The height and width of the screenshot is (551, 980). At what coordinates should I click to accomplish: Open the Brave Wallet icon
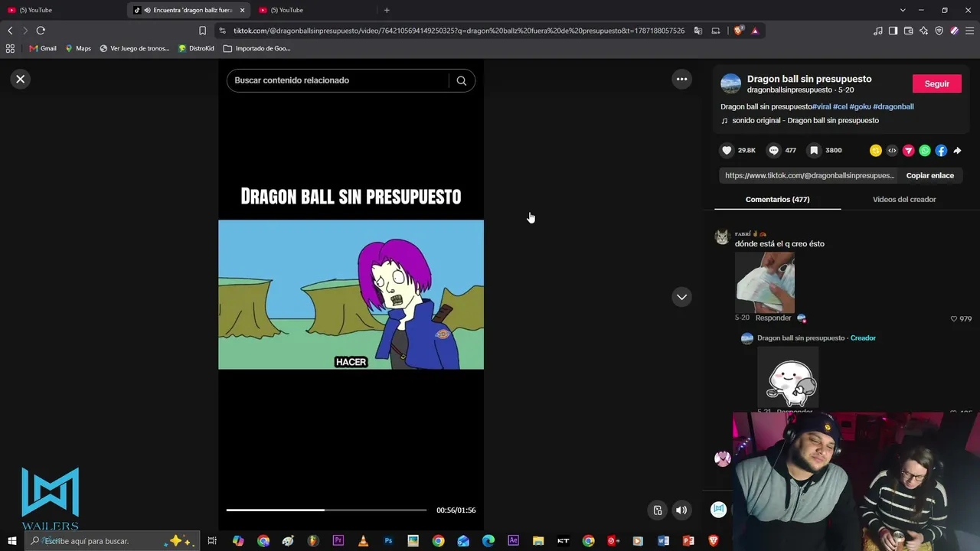(x=908, y=31)
